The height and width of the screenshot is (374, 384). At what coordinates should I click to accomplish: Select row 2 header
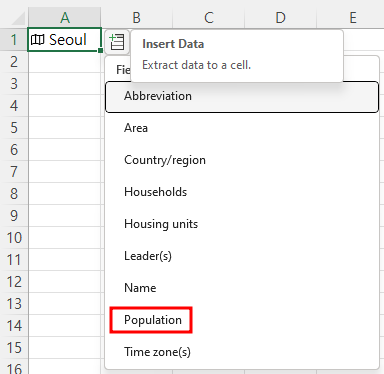(14, 62)
